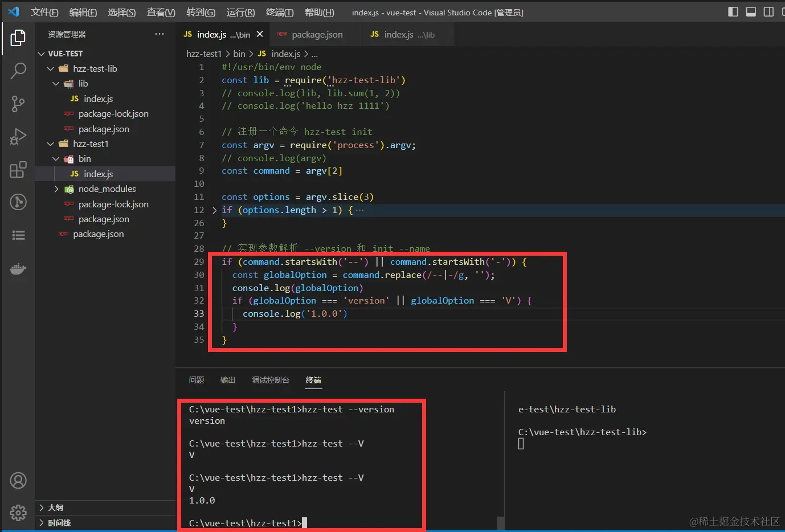Click the line const options = argv.slice(3)
The image size is (785, 532).
pyautogui.click(x=297, y=197)
